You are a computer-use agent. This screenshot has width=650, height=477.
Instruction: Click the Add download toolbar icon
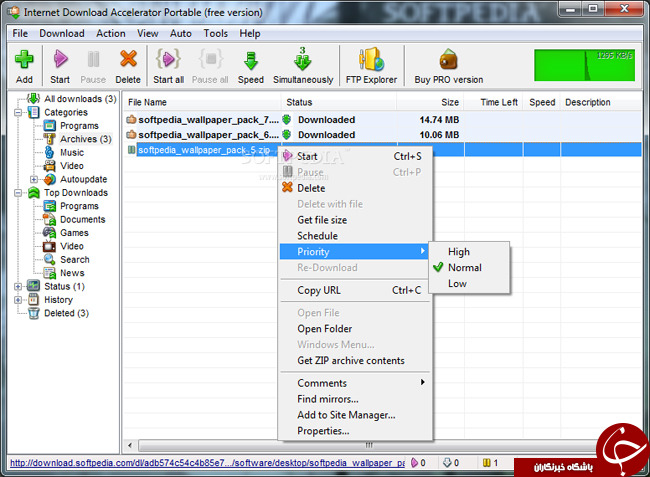tap(24, 65)
